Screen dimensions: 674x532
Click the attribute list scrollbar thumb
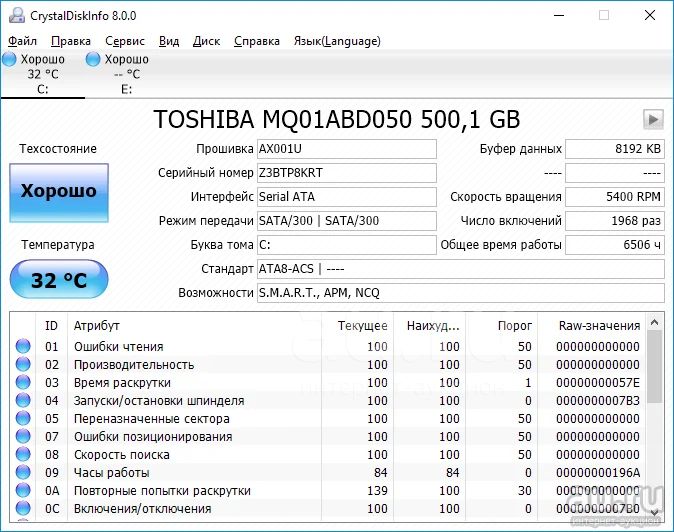(x=655, y=367)
